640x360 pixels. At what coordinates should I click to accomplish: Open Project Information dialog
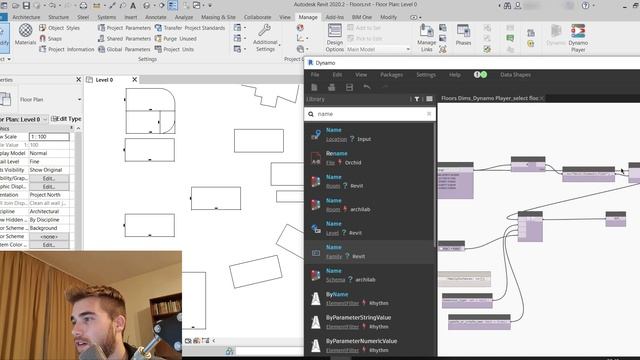click(67, 49)
